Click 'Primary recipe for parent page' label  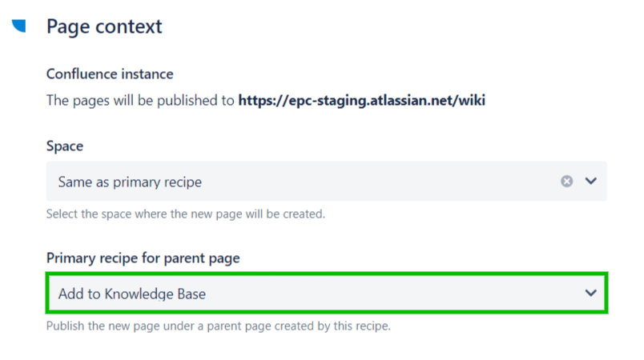point(143,258)
